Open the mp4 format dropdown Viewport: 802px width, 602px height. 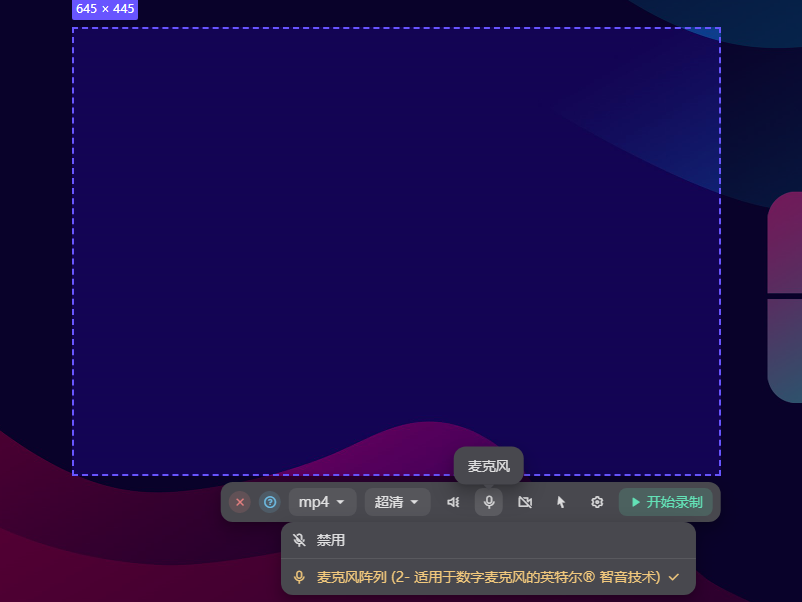tap(322, 502)
